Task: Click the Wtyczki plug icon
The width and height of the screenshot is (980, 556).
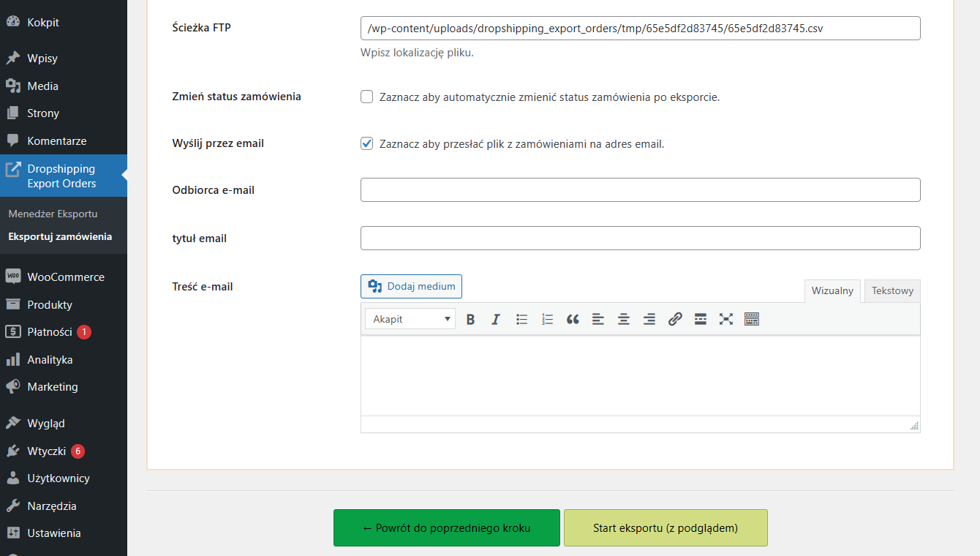Action: click(x=12, y=451)
